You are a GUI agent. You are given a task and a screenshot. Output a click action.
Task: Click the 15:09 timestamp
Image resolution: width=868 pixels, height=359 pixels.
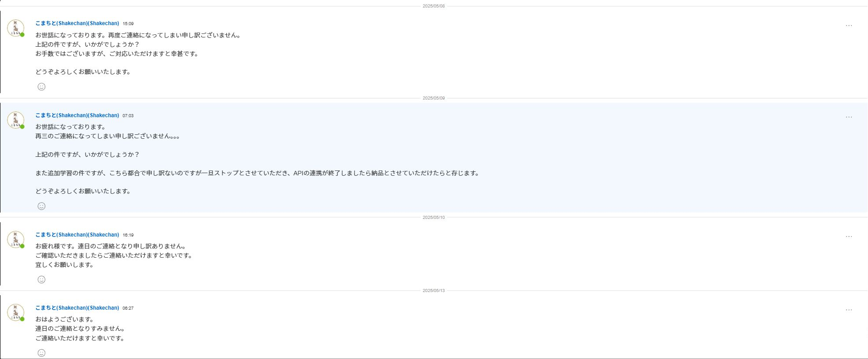[128, 24]
